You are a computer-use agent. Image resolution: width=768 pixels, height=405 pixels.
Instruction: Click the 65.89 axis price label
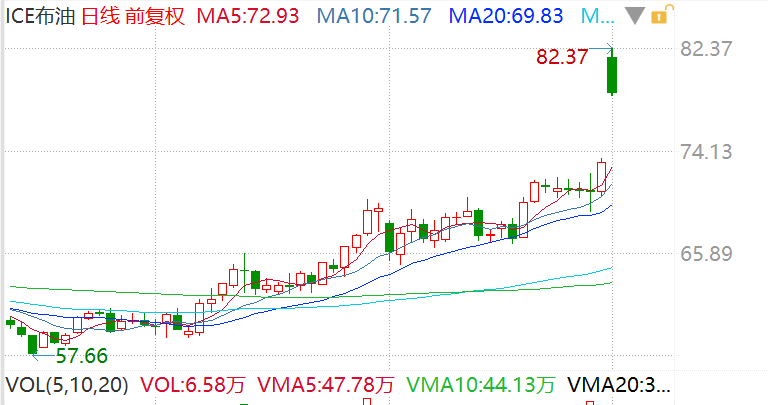(706, 254)
